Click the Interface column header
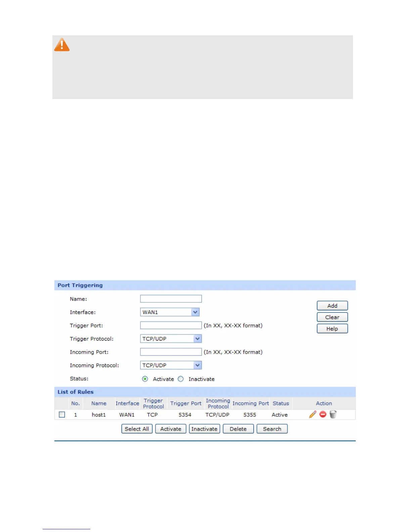This screenshot has width=411, height=532. coord(127,403)
